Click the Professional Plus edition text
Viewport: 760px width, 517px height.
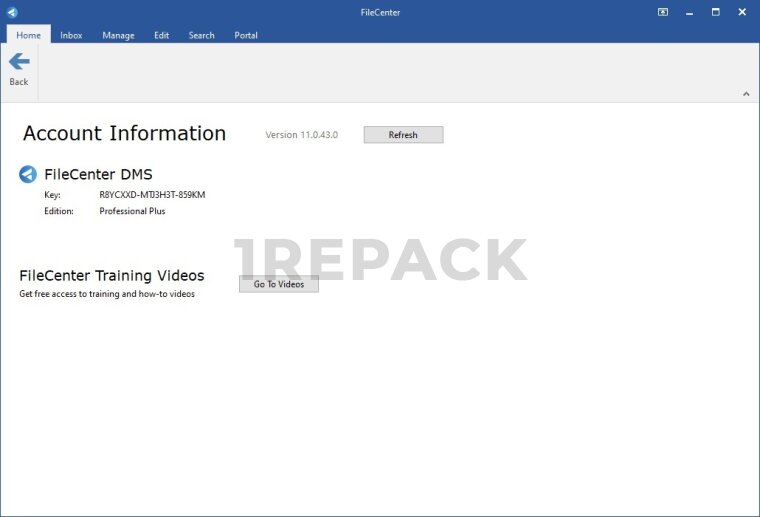(132, 211)
